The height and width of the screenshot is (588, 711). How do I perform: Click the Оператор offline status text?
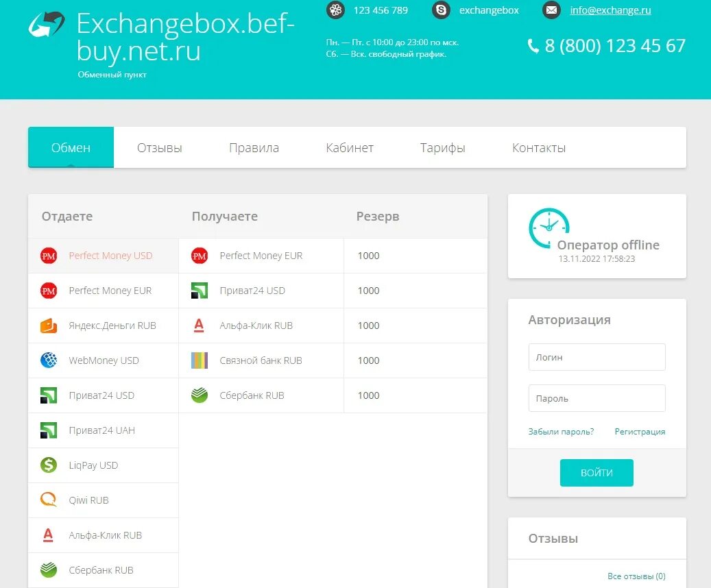pyautogui.click(x=608, y=245)
